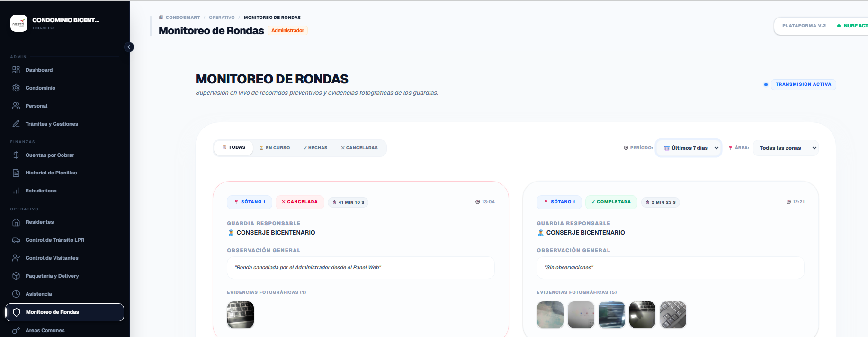Image resolution: width=868 pixels, height=337 pixels.
Task: Click the Historial de Planillas document icon
Action: coord(16,173)
